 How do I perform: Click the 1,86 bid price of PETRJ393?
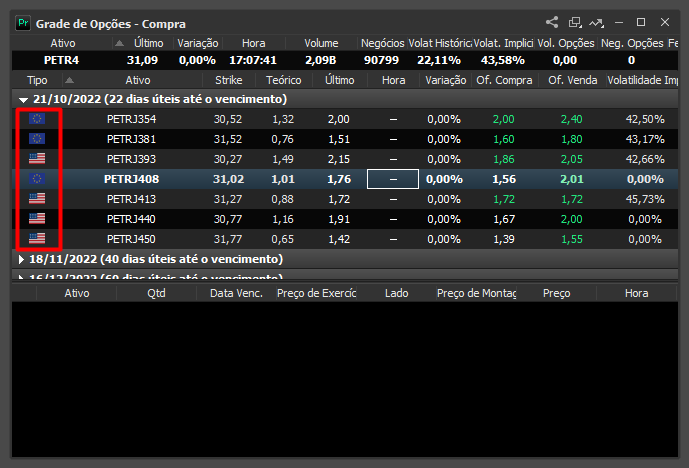(504, 159)
